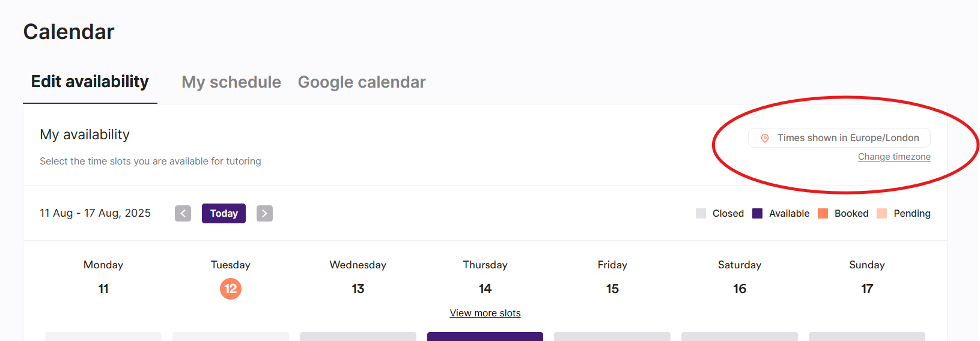
Task: Select the highlighted Tuesday 12 date
Action: tap(231, 289)
